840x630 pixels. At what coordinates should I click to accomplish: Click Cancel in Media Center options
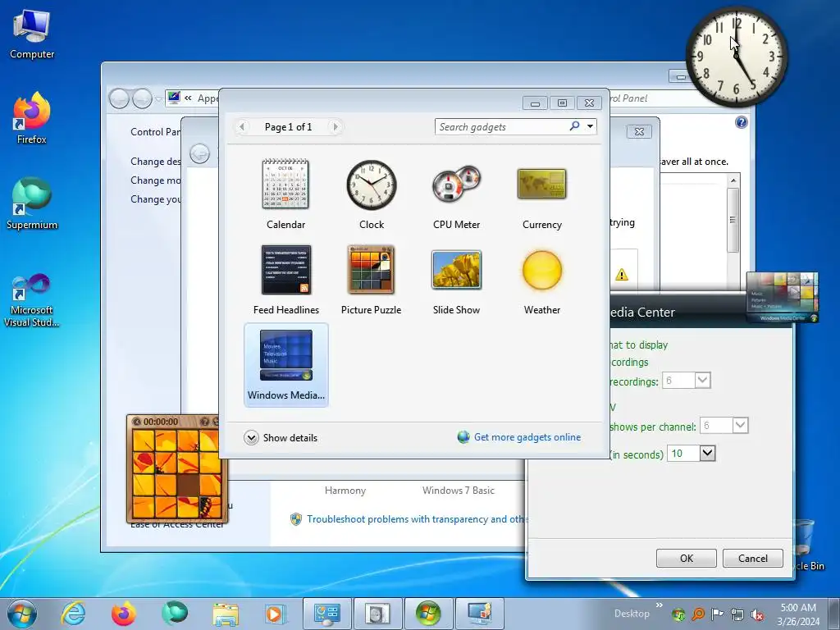[x=753, y=558]
